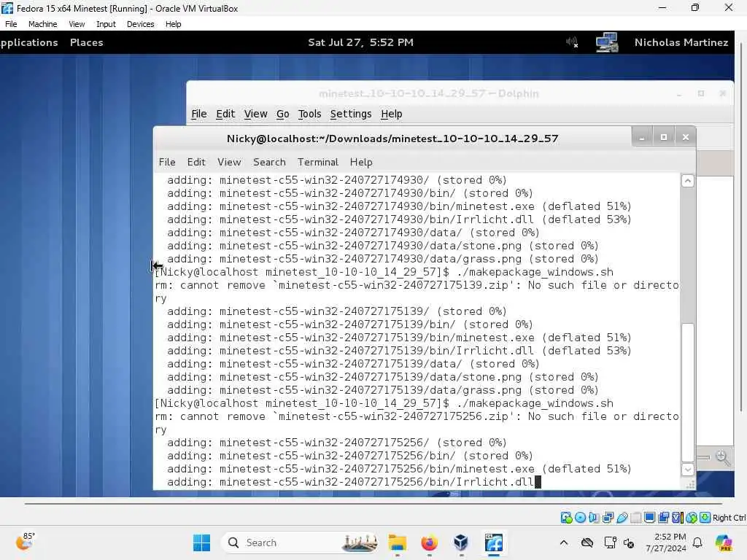
Task: Click the last './makepackage_windows.sh' command line
Action: [x=384, y=403]
